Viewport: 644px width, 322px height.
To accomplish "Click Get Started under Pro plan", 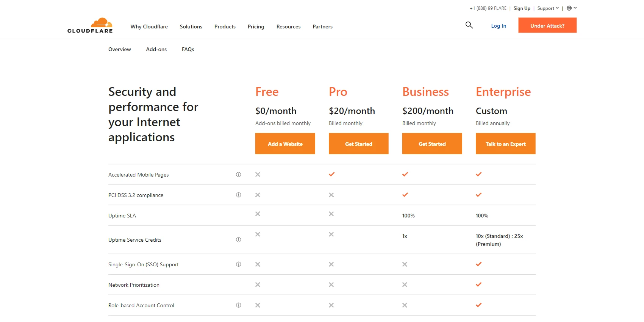I will [x=359, y=144].
